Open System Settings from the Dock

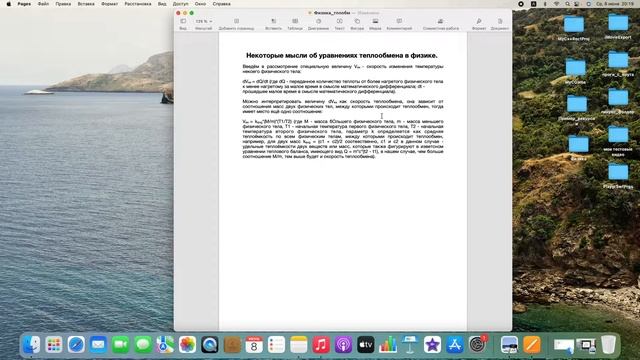pyautogui.click(x=477, y=345)
